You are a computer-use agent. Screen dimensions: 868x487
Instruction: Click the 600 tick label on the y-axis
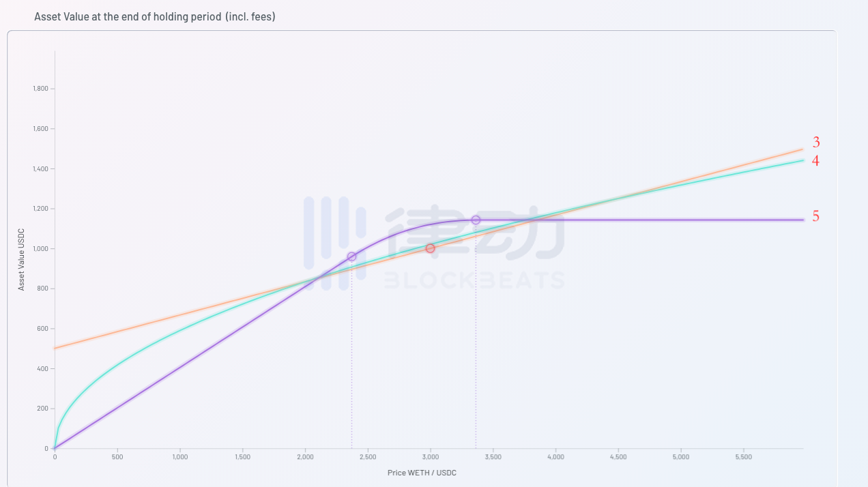[42, 329]
